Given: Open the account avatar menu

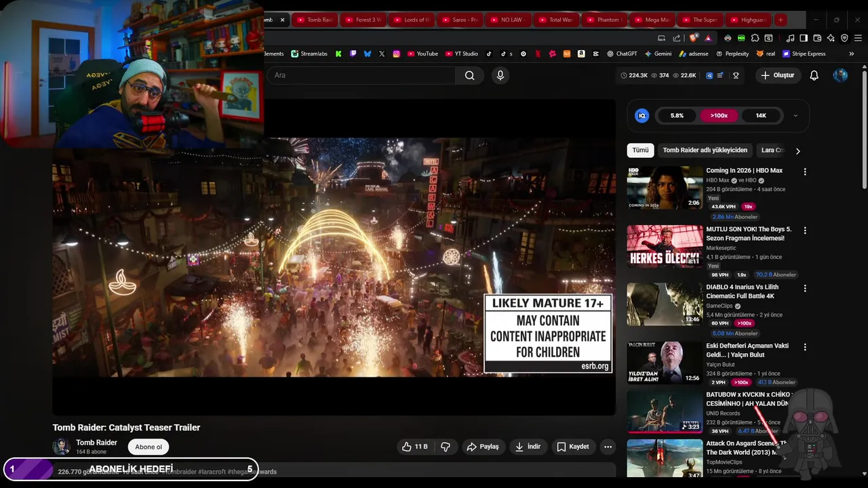Looking at the screenshot, I should click(x=840, y=75).
